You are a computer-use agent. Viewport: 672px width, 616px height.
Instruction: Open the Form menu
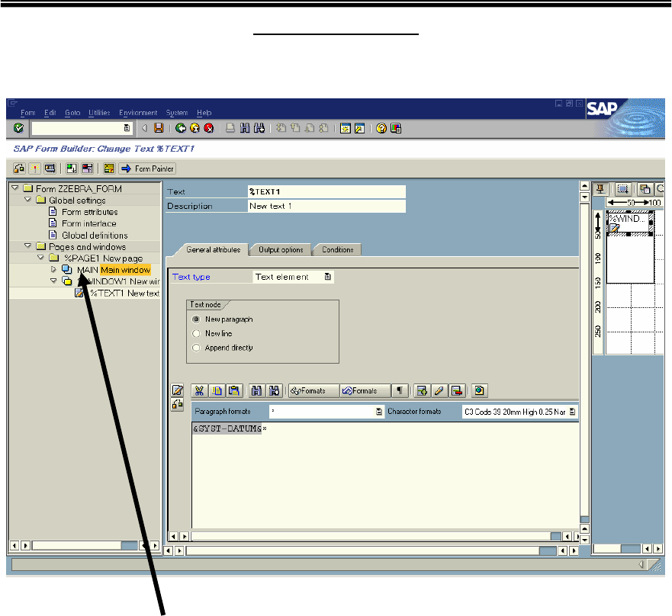point(28,113)
